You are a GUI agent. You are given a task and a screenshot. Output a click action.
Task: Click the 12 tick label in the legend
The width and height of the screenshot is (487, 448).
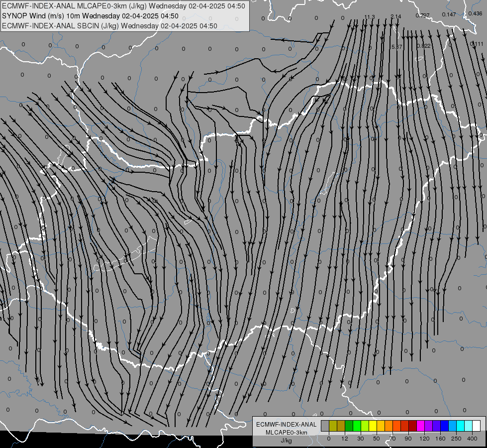(345, 439)
